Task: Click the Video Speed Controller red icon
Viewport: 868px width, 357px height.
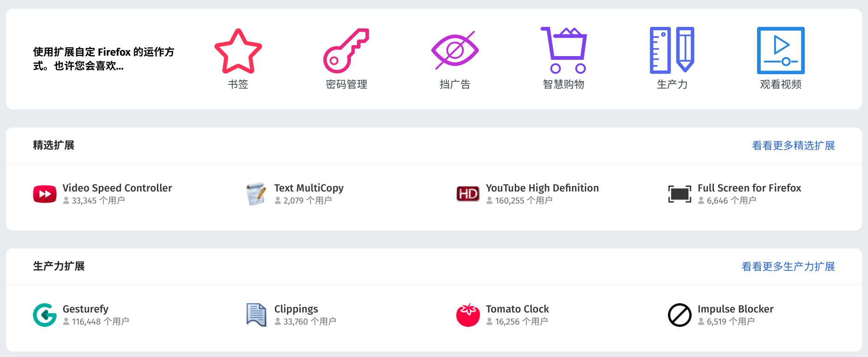Action: pyautogui.click(x=45, y=194)
